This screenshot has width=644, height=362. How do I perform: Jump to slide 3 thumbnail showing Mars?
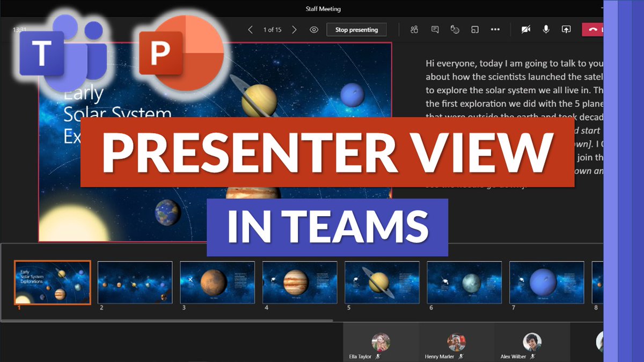[x=217, y=283]
